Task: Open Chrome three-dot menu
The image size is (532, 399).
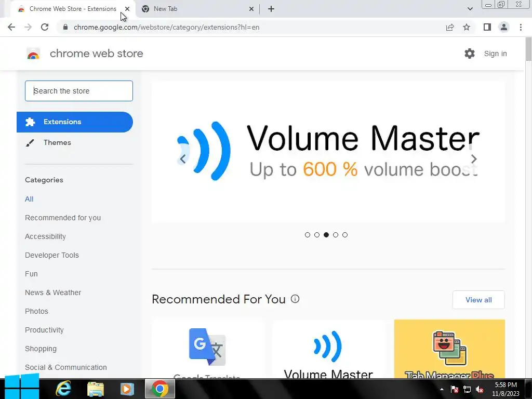Action: click(x=521, y=27)
